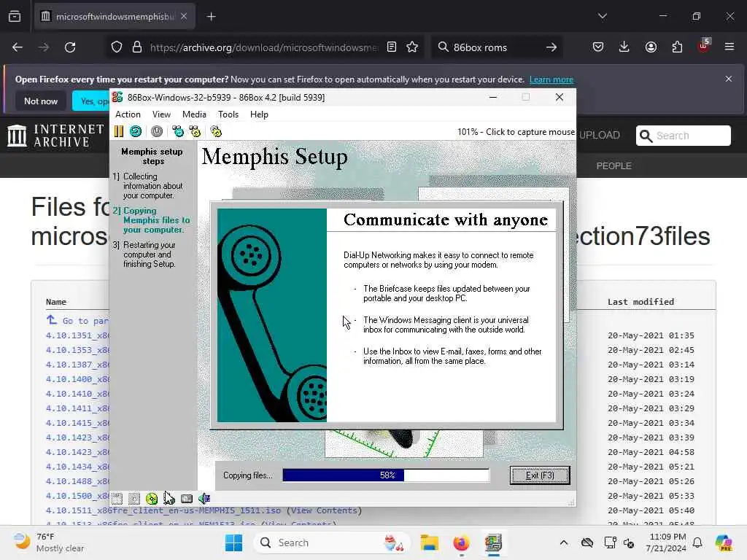Go back in Firefox

click(x=18, y=47)
